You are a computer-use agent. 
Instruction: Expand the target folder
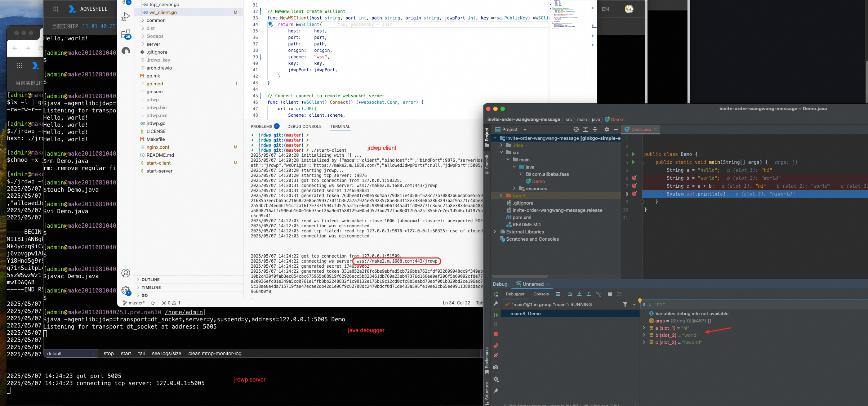coord(501,196)
